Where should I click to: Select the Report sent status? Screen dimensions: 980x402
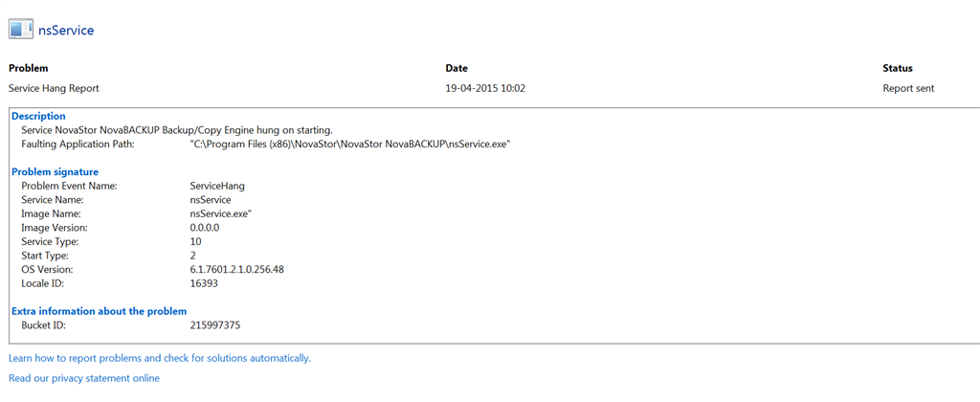point(908,88)
